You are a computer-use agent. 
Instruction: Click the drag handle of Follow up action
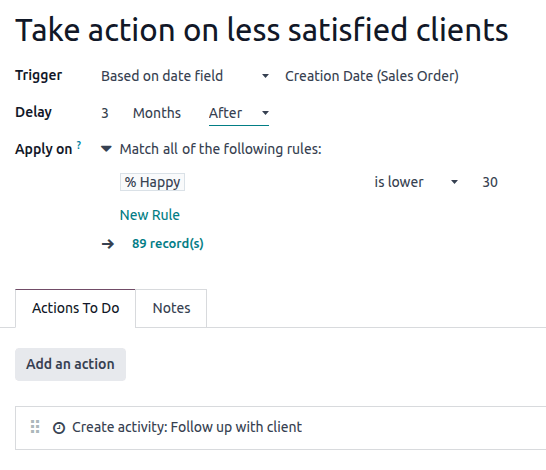click(x=35, y=427)
